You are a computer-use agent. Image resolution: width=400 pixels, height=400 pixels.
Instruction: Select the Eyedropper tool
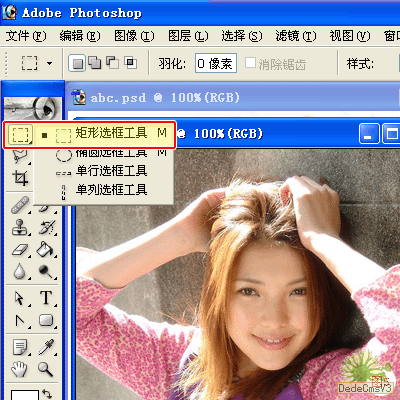click(46, 347)
